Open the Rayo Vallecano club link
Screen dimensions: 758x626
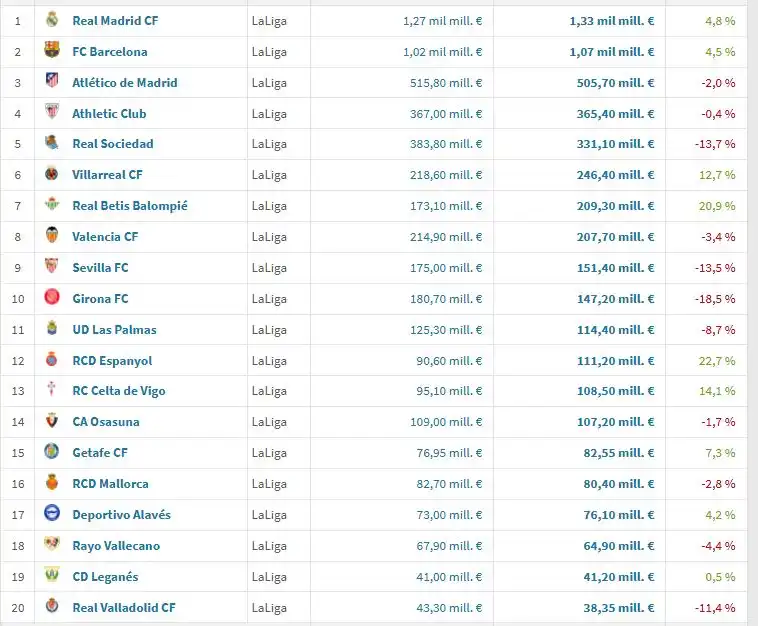[116, 546]
